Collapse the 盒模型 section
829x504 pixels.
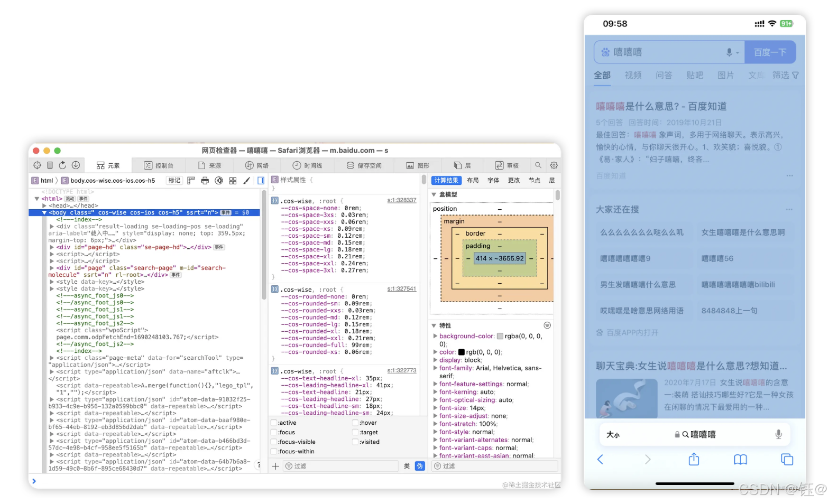point(434,194)
